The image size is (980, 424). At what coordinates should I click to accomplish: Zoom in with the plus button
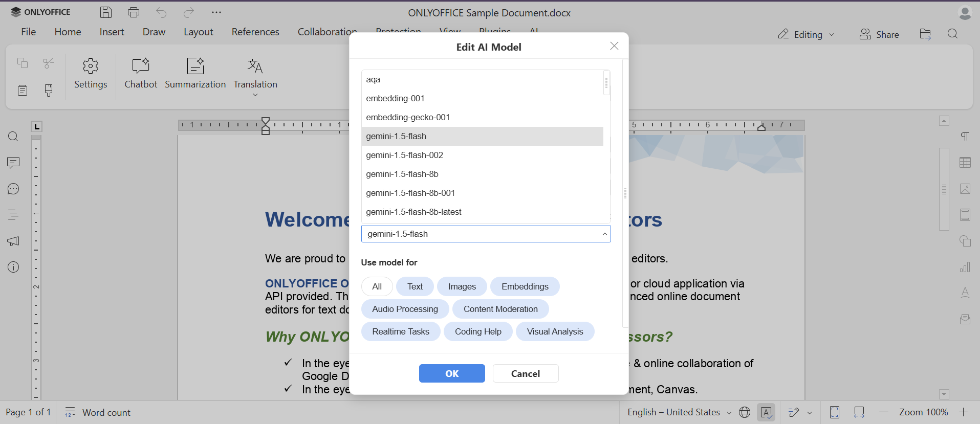[963, 412]
